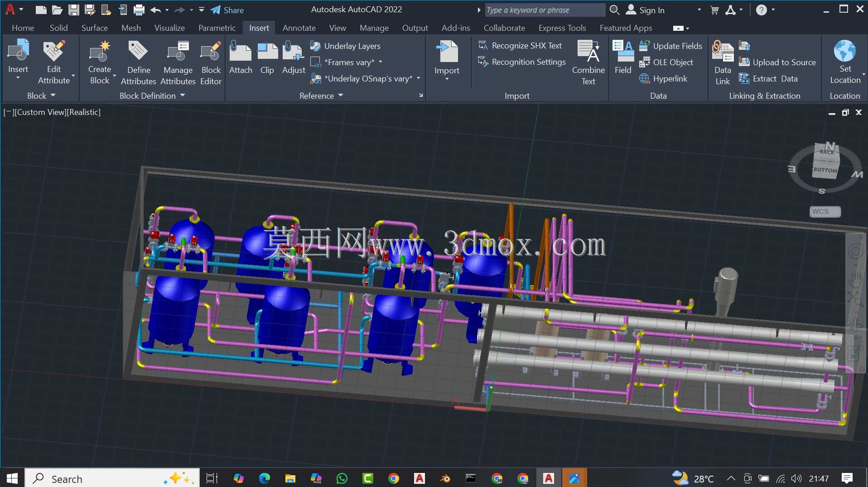Expand the Block panel dropdown
This screenshot has width=868, height=487.
[41, 95]
